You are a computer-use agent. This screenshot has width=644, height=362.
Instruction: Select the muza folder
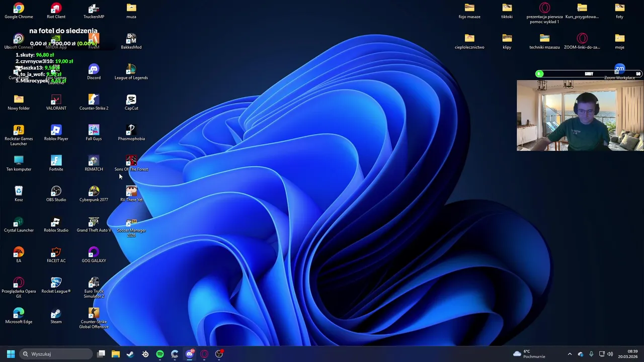tap(131, 11)
